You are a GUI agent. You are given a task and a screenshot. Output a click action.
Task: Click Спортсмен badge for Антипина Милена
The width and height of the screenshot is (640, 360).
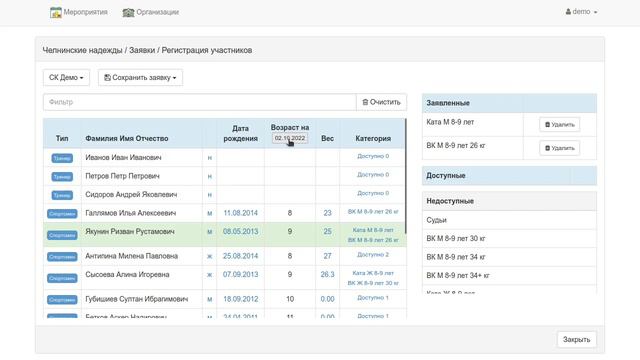pyautogui.click(x=62, y=257)
